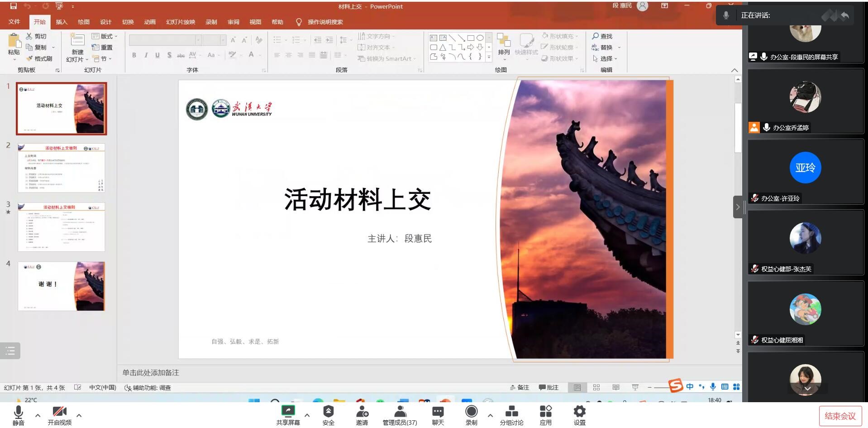This screenshot has height=428, width=868.
Task: Expand the 选择 select dropdown
Action: (x=605, y=58)
